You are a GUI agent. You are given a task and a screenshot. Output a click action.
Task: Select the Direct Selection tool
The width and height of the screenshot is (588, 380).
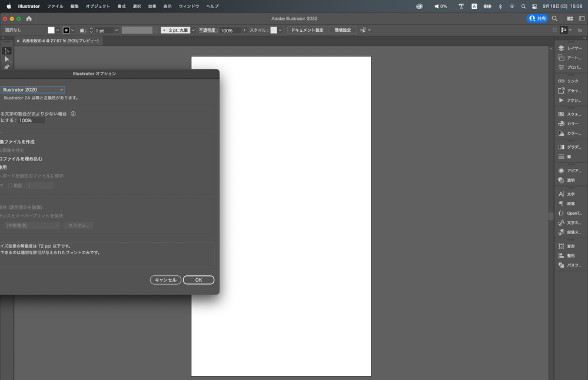(6, 59)
